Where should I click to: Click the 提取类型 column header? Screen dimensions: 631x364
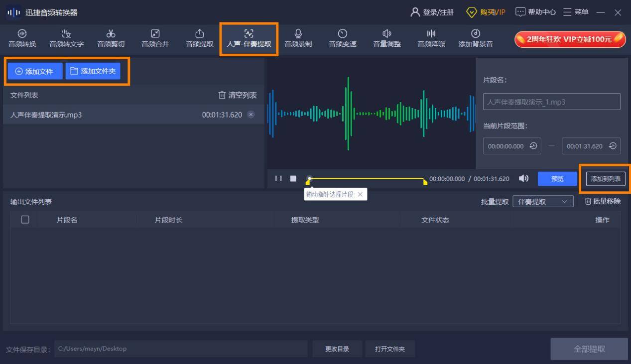[305, 220]
